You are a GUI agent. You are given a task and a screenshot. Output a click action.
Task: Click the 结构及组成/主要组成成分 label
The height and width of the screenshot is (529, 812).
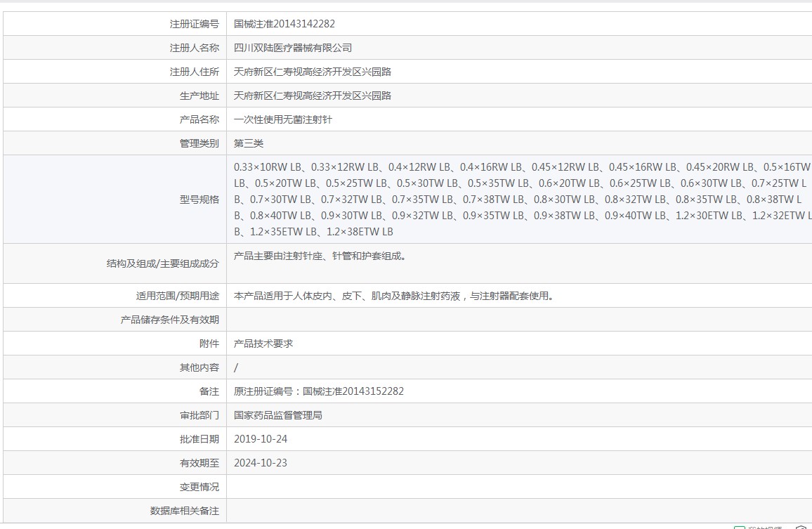coord(162,263)
